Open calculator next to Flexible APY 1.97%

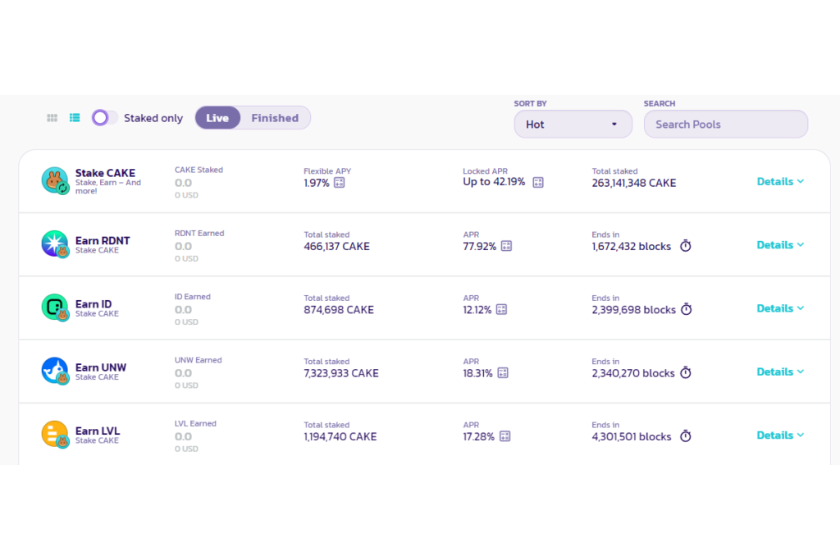click(340, 183)
